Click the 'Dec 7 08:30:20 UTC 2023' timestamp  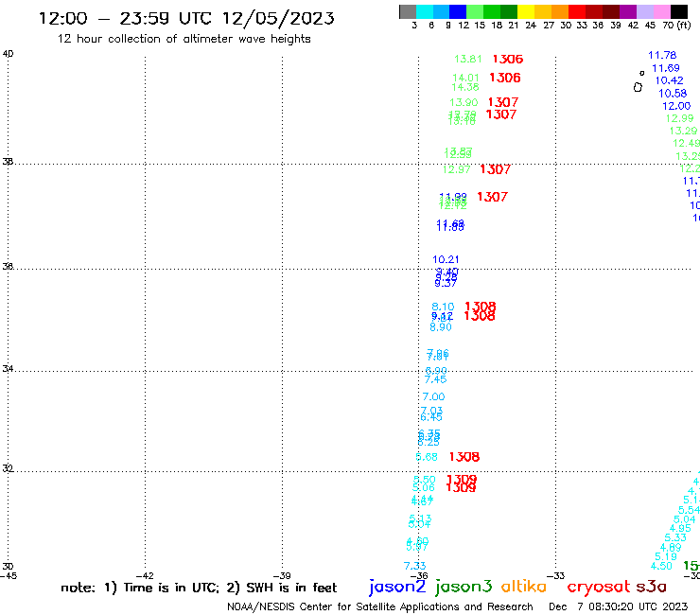coord(619,606)
